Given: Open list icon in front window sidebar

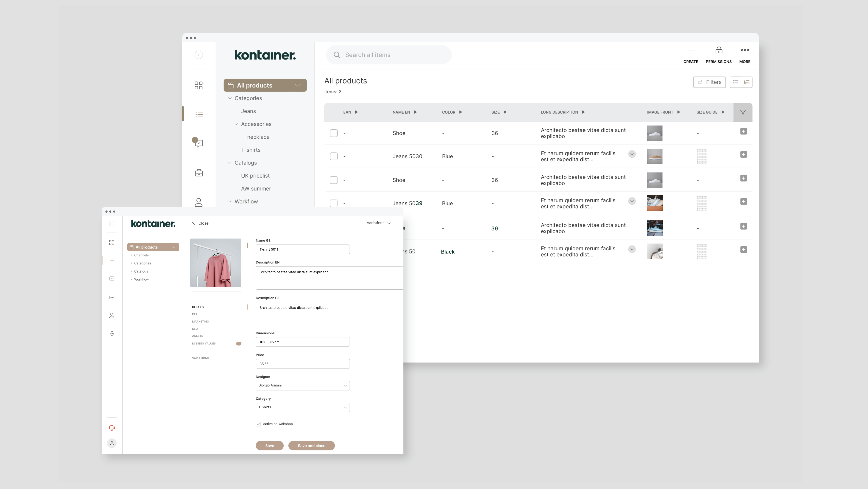Looking at the screenshot, I should click(x=112, y=261).
